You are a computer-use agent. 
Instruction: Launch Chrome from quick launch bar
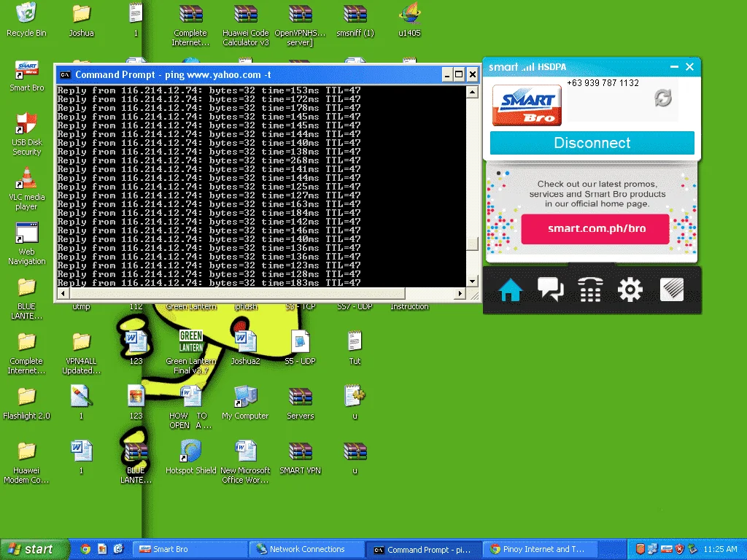coord(85,549)
